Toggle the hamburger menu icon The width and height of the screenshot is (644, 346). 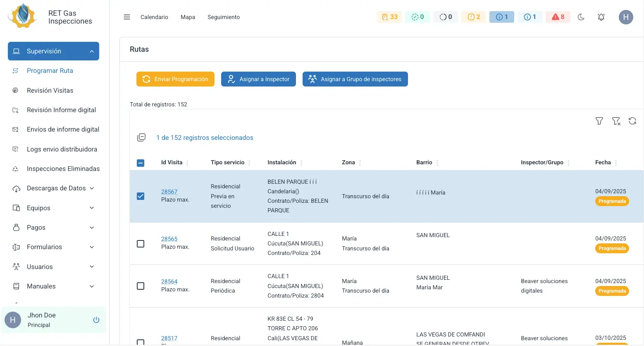pyautogui.click(x=127, y=17)
